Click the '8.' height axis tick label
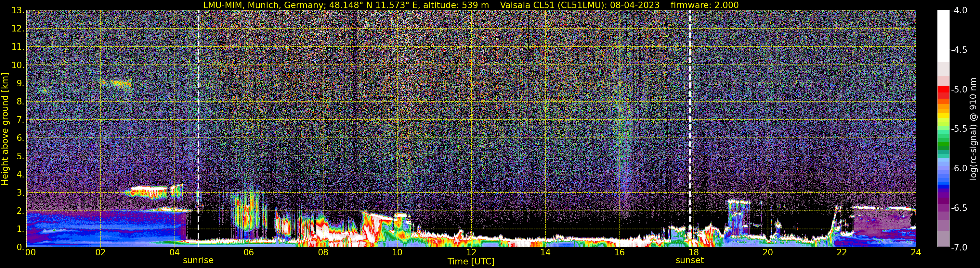This screenshot has height=268, width=980. coord(20,102)
